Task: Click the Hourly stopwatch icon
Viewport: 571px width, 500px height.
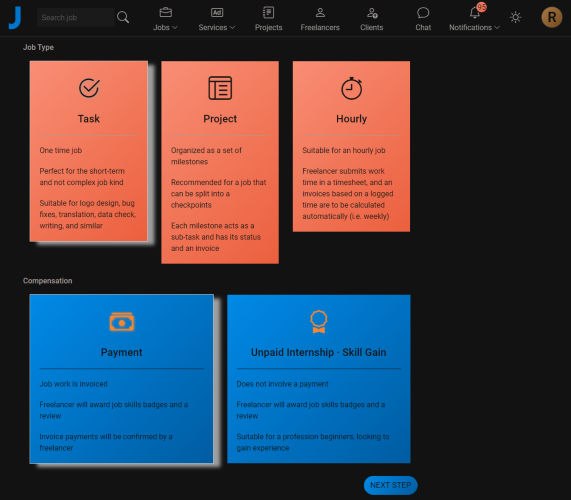Action: pos(351,88)
